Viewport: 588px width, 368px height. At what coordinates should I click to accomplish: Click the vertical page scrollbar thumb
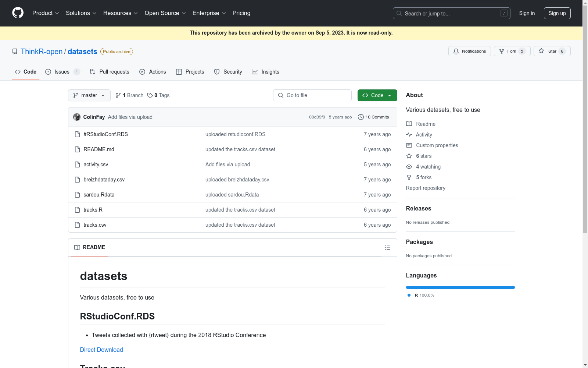pyautogui.click(x=585, y=120)
